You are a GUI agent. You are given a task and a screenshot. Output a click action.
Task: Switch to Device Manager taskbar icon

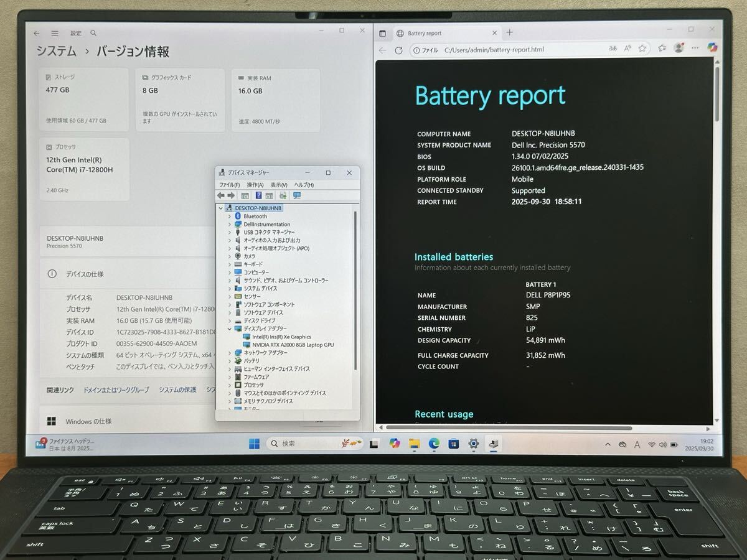click(x=494, y=444)
